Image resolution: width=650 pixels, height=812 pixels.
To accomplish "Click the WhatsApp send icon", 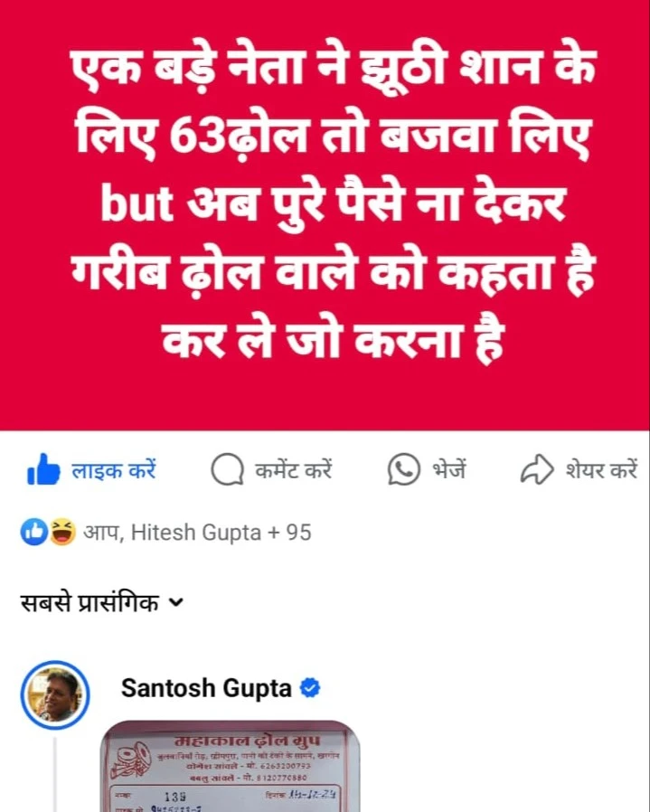I will tap(403, 469).
